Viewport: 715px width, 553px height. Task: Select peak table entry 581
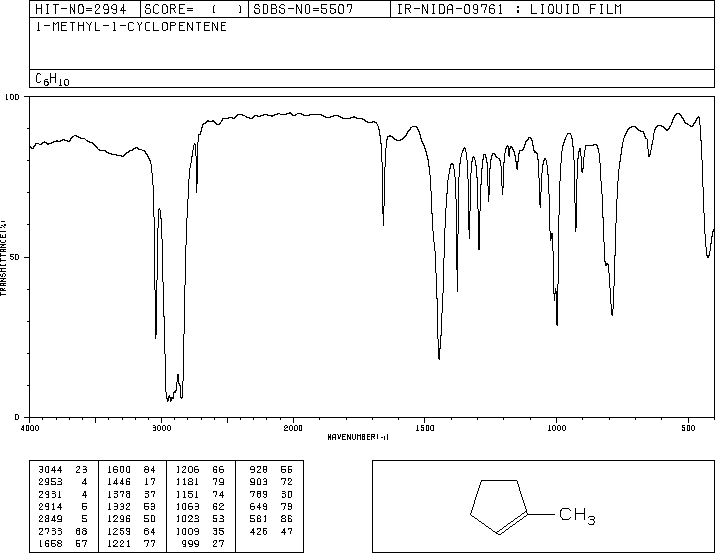pyautogui.click(x=271, y=519)
